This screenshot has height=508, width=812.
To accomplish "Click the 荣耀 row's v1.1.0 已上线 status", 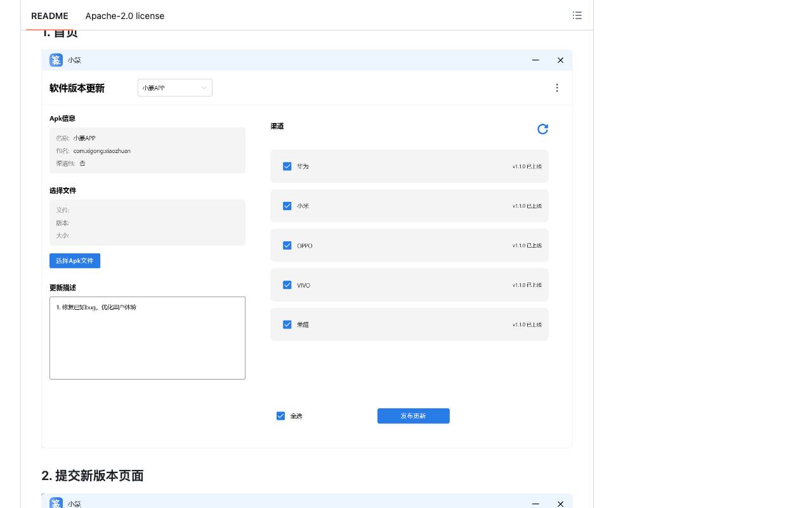I will point(527,324).
